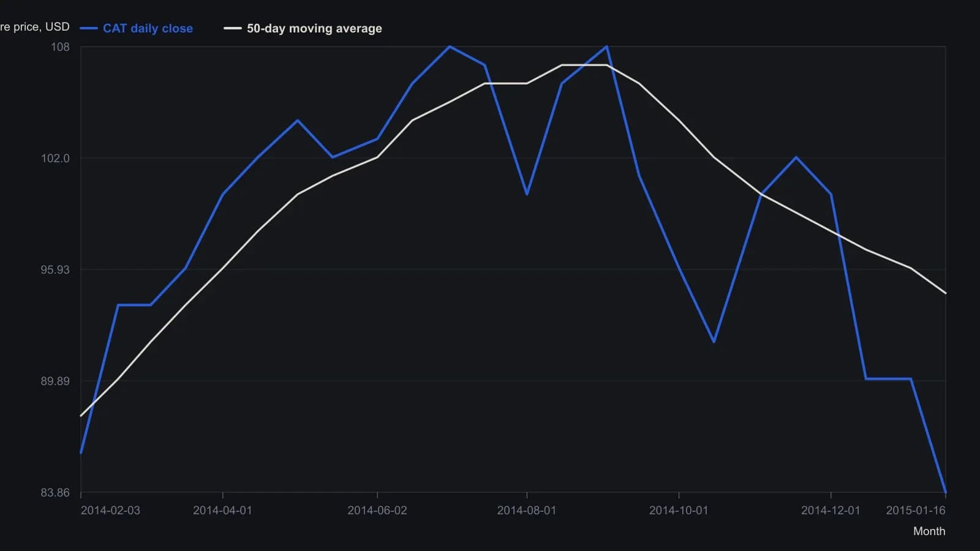Select the 2014-02-03 x-axis date label
980x551 pixels.
tap(110, 510)
